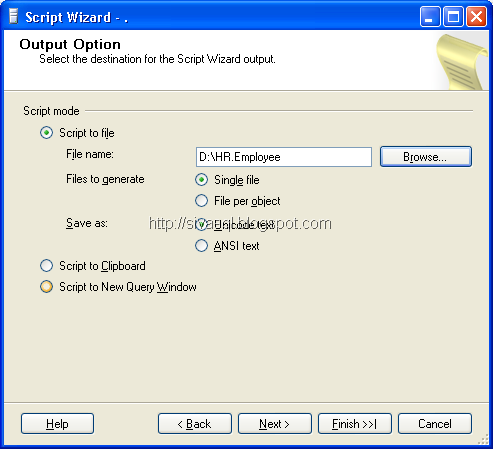
Task: Click the File name text field
Action: coord(284,157)
